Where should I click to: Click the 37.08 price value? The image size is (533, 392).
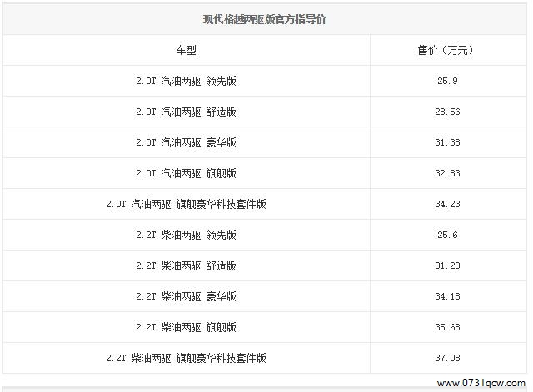[x=447, y=358]
